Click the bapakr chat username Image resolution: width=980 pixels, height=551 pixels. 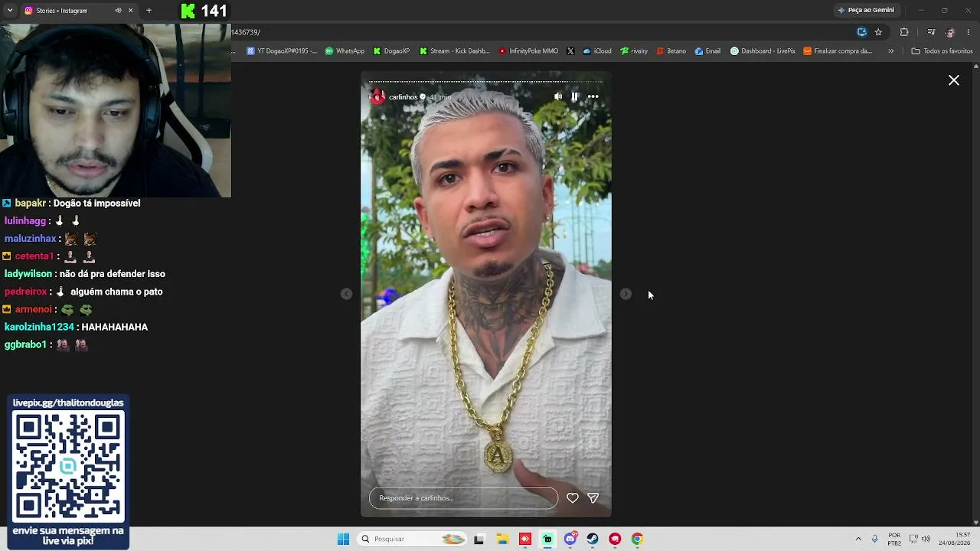(31, 204)
